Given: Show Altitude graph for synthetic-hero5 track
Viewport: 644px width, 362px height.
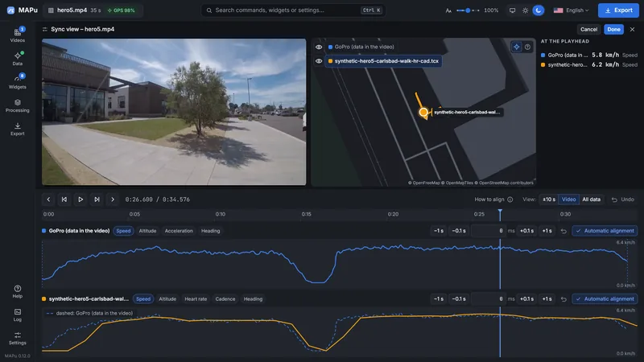Looking at the screenshot, I should click(x=167, y=299).
